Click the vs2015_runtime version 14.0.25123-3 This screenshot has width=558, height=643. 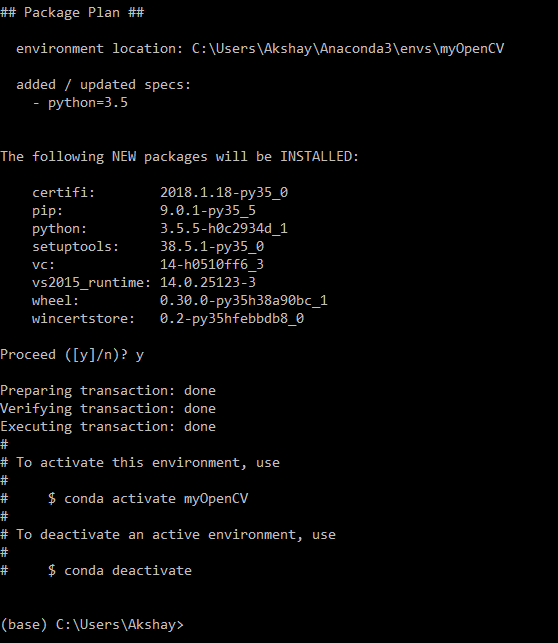(x=208, y=283)
